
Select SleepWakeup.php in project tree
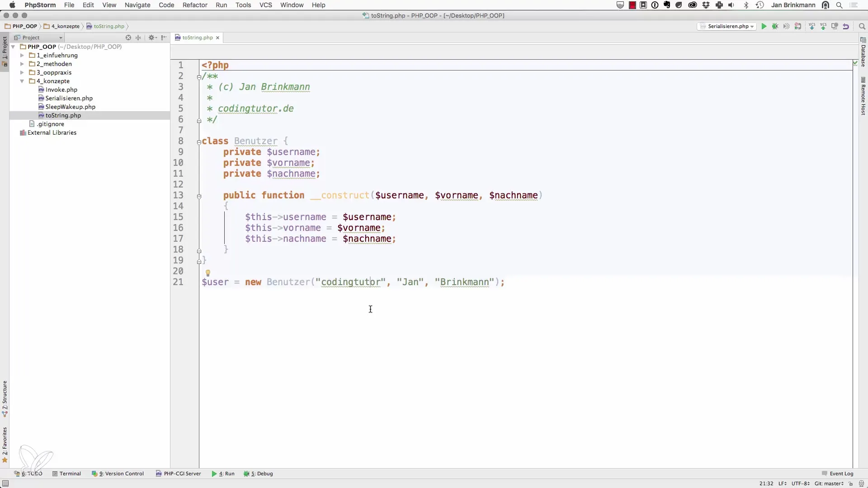coord(67,107)
